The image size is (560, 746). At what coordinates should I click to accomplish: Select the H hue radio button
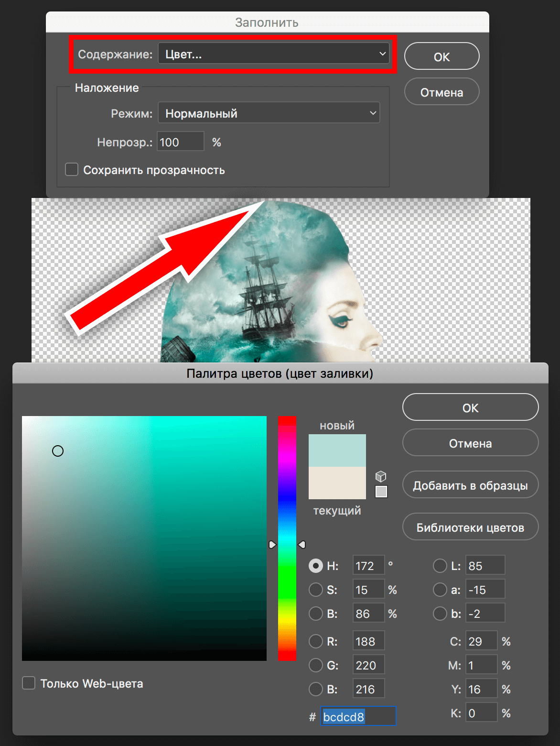pos(316,566)
